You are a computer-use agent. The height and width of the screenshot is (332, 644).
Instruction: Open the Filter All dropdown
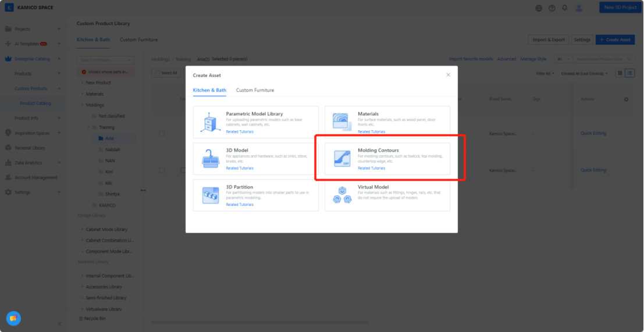pyautogui.click(x=546, y=74)
